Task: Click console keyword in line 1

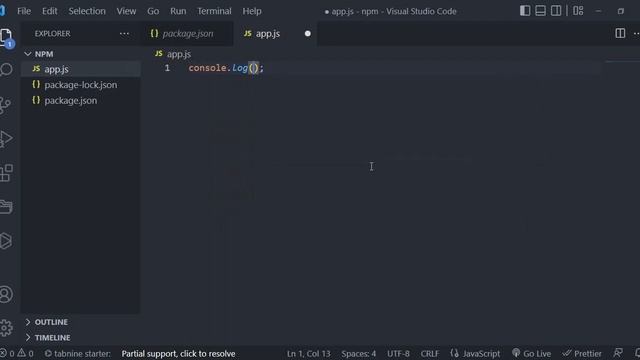Action: pyautogui.click(x=207, y=68)
